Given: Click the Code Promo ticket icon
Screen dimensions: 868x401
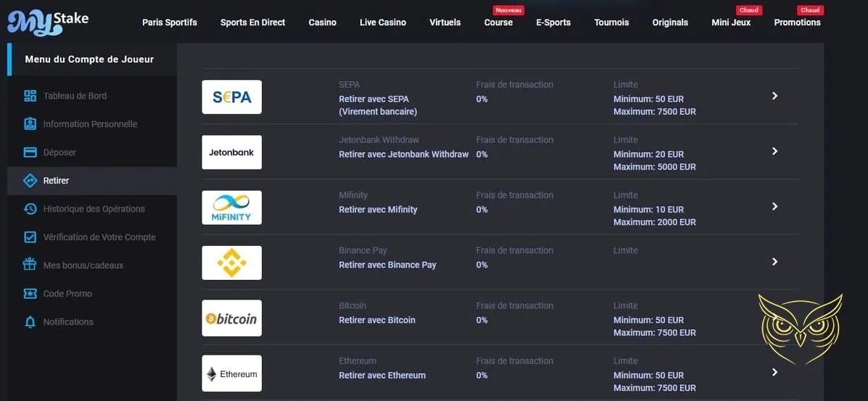Looking at the screenshot, I should point(30,294).
